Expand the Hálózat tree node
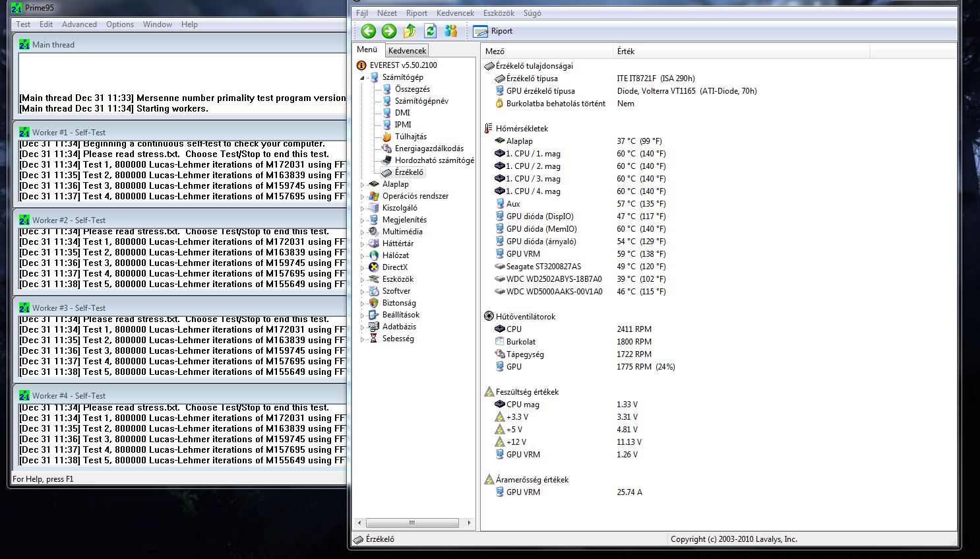This screenshot has height=559, width=980. click(x=362, y=256)
